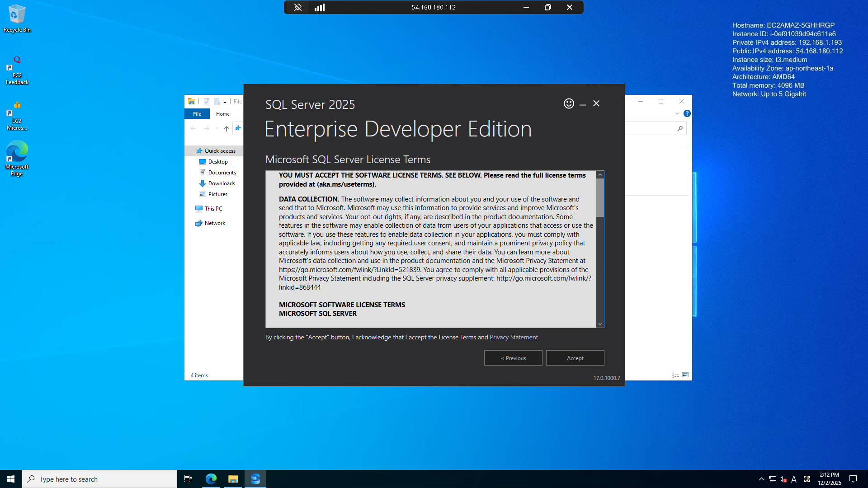Click the smiley feedback icon in installer

[x=569, y=103]
